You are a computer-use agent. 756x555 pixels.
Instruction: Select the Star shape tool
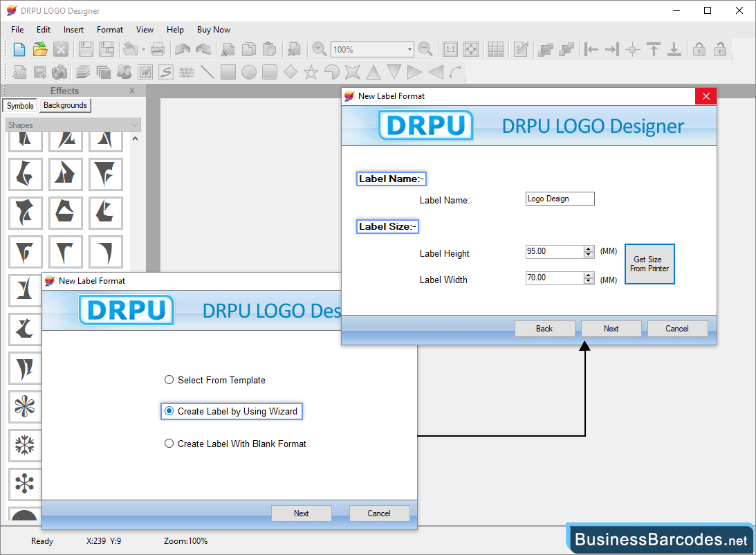pos(311,73)
